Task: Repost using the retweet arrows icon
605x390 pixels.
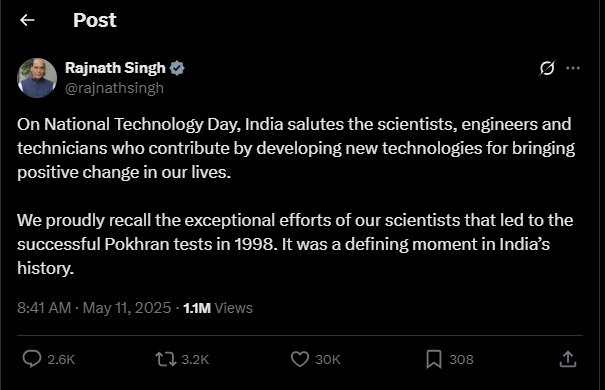Action: tap(166, 359)
